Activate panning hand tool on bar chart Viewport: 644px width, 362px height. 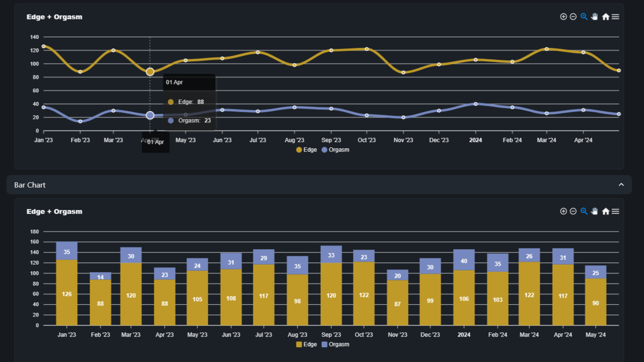pyautogui.click(x=595, y=211)
